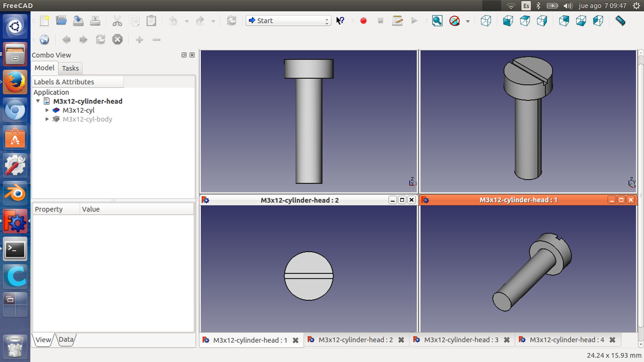644x362 pixels.
Task: Collapse the M3x12-cylinder-head document node
Action: pos(38,101)
